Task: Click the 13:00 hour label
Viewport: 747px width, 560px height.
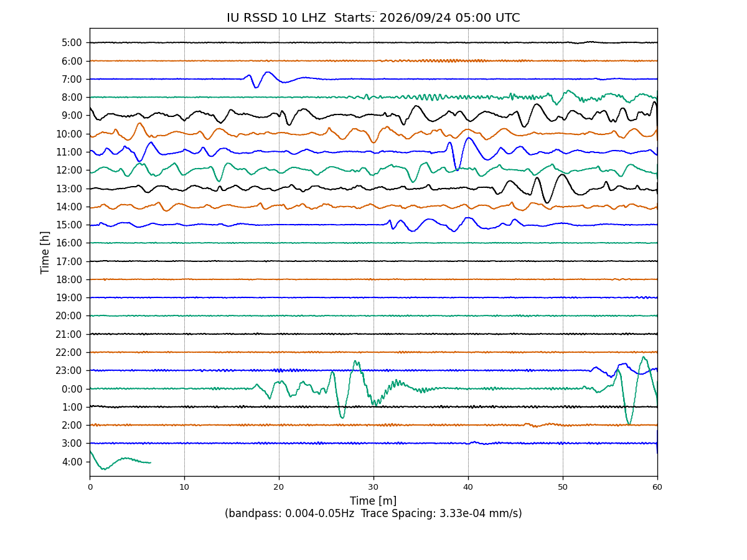Action: click(x=70, y=189)
